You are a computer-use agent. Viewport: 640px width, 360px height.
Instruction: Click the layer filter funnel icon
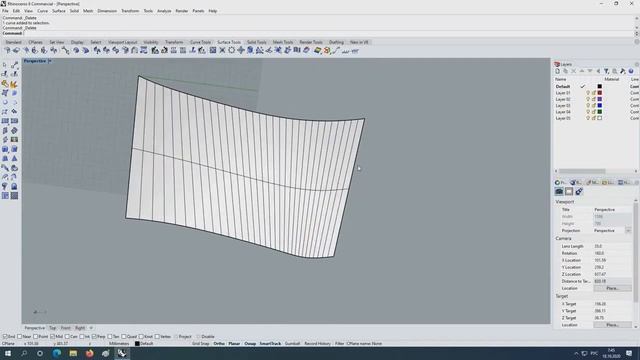coord(607,71)
